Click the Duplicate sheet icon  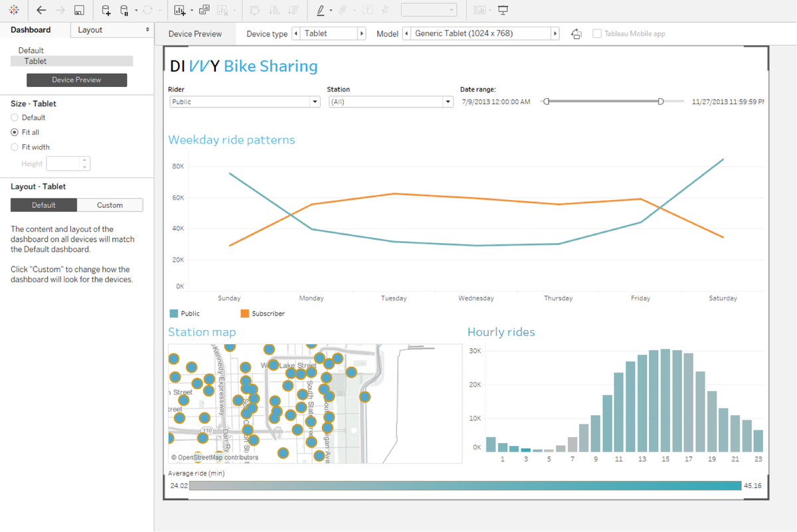click(205, 10)
